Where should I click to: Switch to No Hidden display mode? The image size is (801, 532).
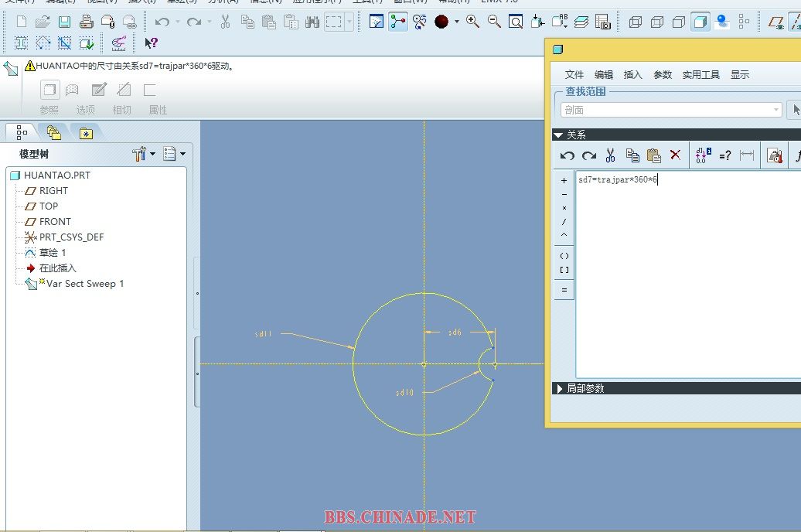679,22
